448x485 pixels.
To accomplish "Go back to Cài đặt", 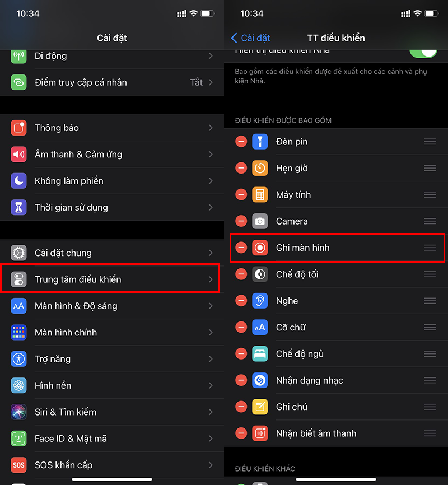I will click(251, 38).
